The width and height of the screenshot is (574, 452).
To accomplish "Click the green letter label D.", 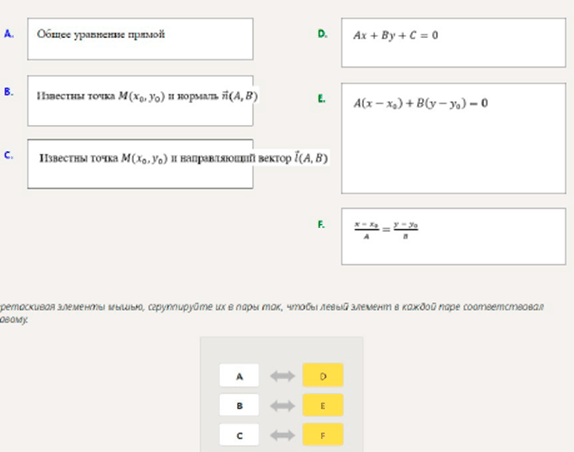I will click(x=322, y=34).
